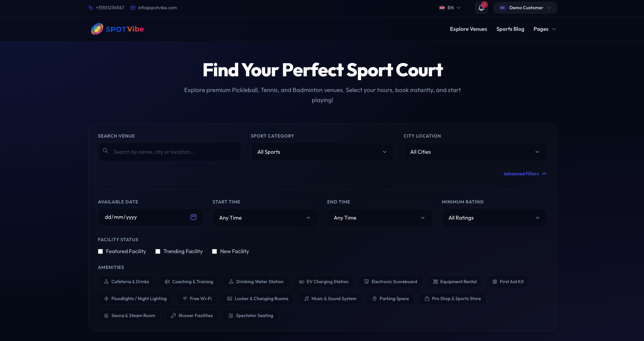Check the Featured Facility checkbox
This screenshot has height=341, width=644.
click(101, 252)
